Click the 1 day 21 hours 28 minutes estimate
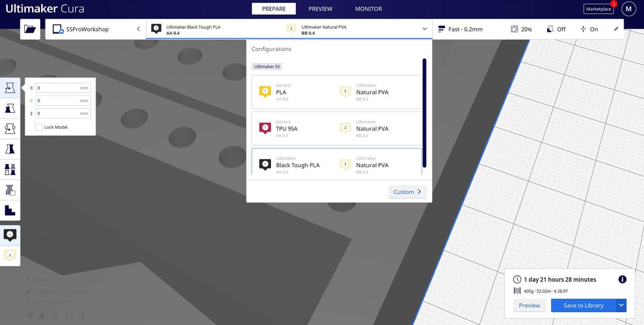 tap(560, 279)
